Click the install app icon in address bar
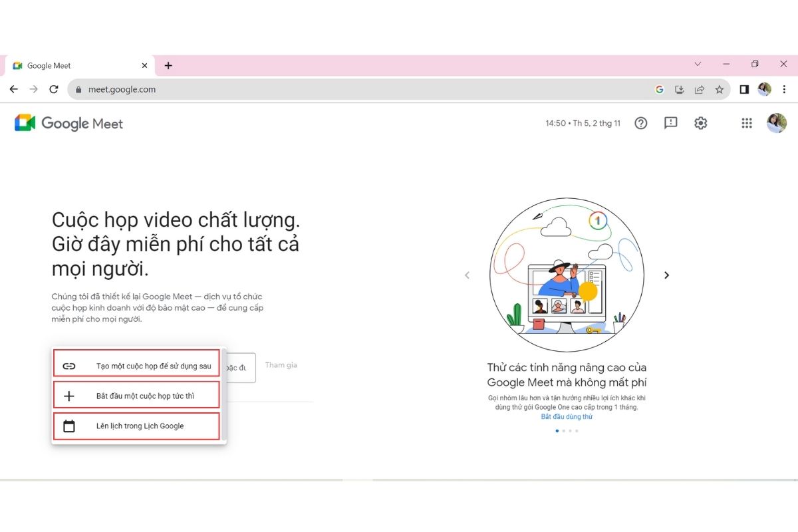Screen dimensions: 798x532 [680, 89]
